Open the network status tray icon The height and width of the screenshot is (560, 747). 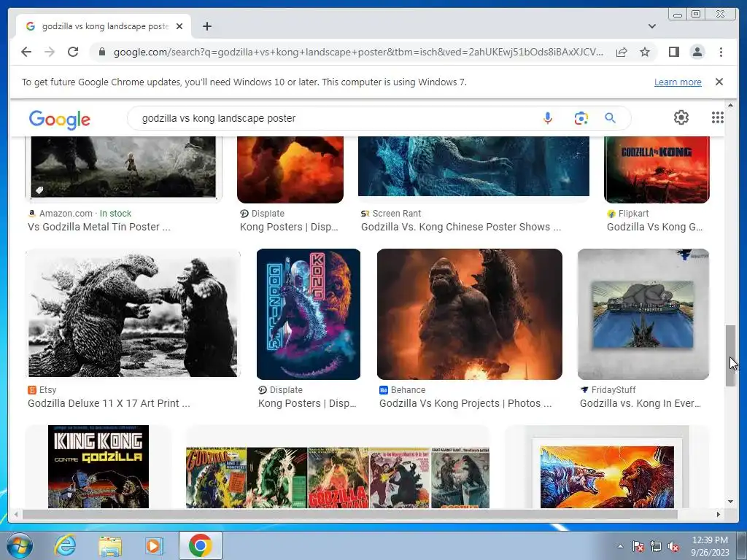coord(656,546)
